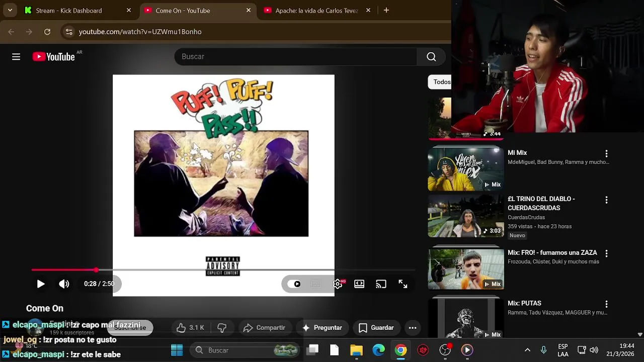Open options for Mix: FRO! fumamos una ZAZA
Viewport: 644px width, 362px height.
[x=606, y=253]
